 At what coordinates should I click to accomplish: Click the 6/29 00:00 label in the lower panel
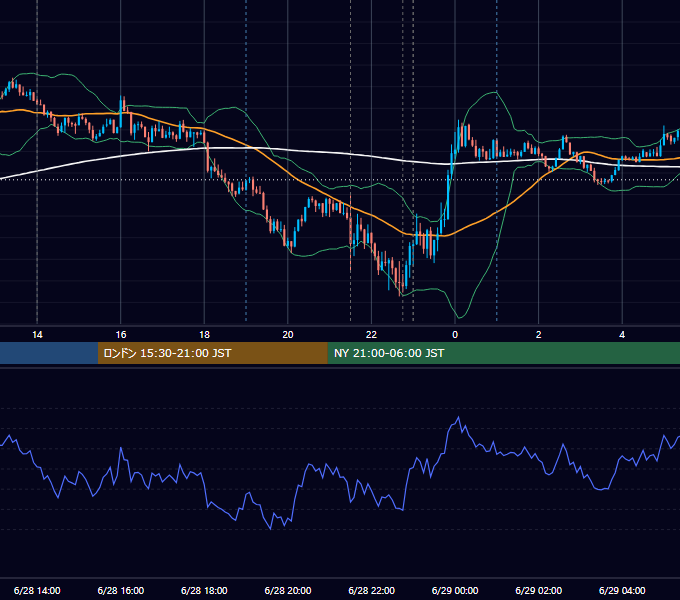[455, 590]
